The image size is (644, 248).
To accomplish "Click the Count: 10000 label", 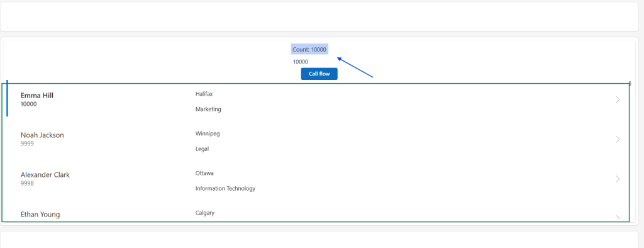I will (309, 49).
